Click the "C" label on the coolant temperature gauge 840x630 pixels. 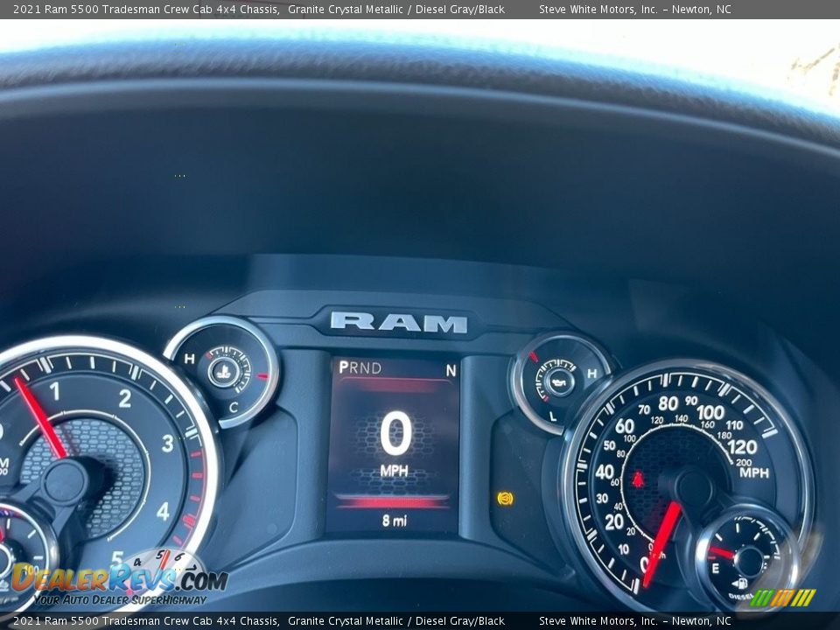[234, 408]
